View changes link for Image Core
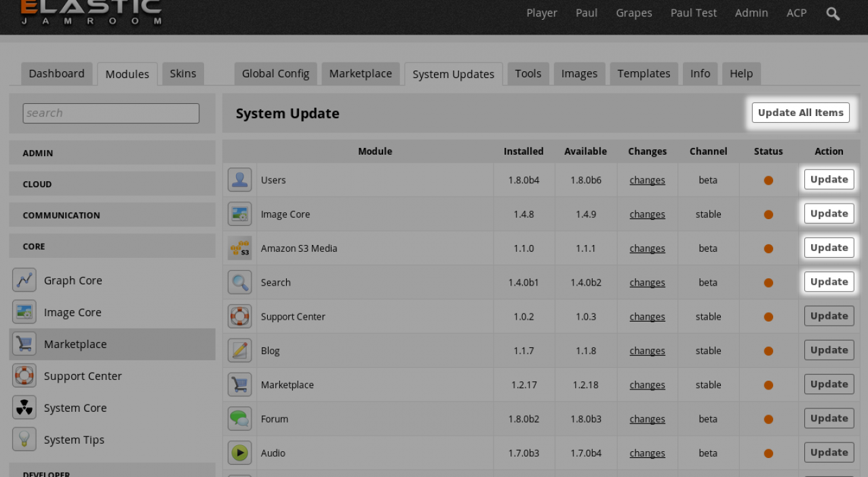The width and height of the screenshot is (868, 477). coord(647,214)
